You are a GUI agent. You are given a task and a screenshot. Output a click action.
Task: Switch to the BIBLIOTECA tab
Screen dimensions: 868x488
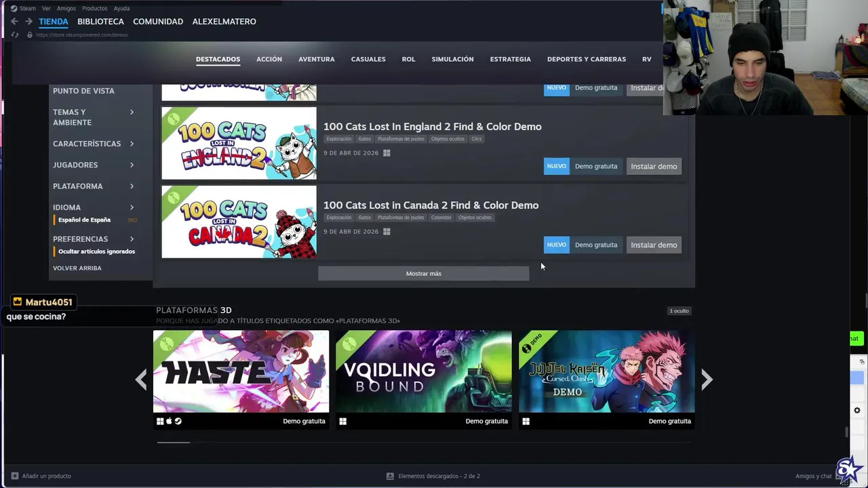pos(100,22)
